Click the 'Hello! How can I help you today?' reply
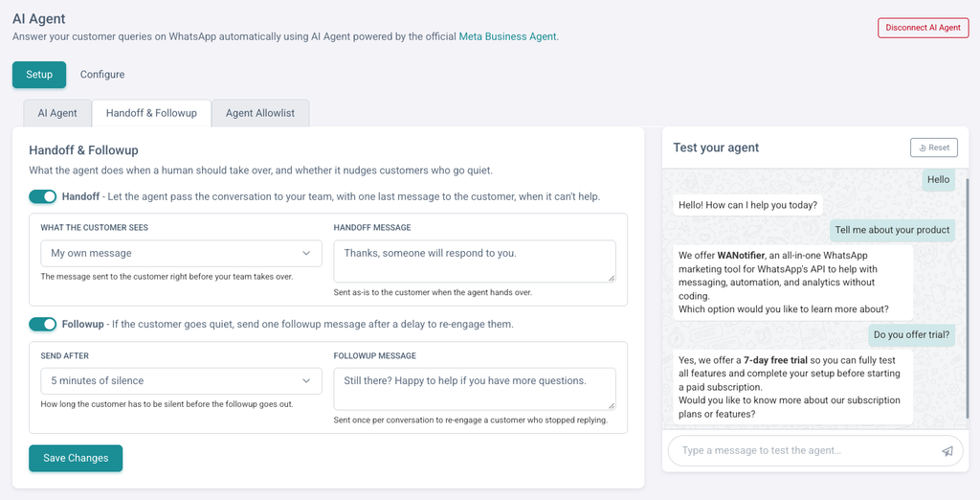The width and height of the screenshot is (980, 500). click(747, 205)
